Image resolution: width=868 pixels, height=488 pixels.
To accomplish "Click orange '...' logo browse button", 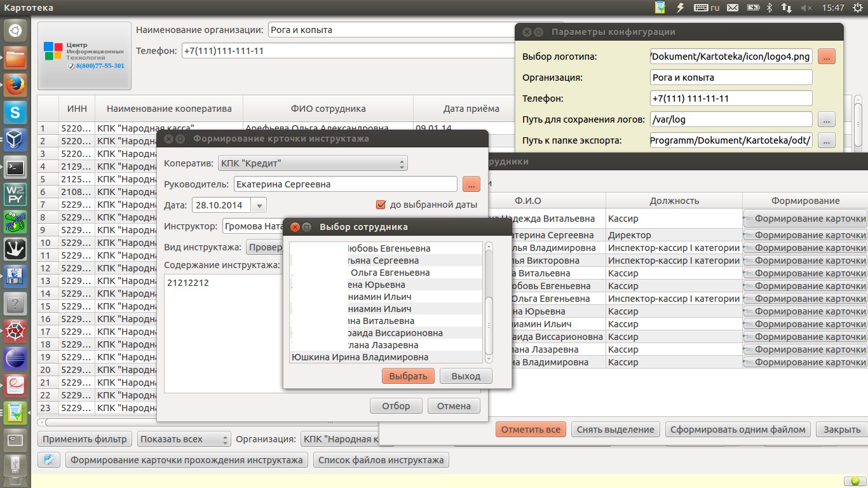I will (826, 57).
